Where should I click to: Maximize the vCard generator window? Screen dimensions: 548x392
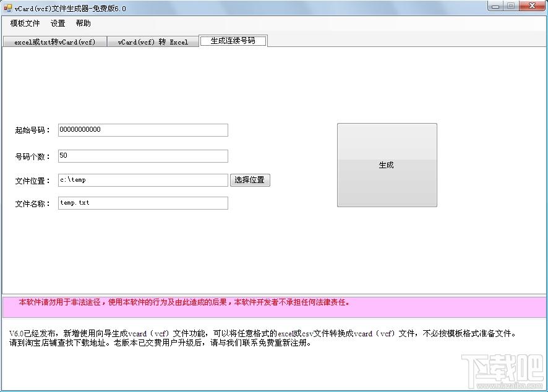click(511, 6)
